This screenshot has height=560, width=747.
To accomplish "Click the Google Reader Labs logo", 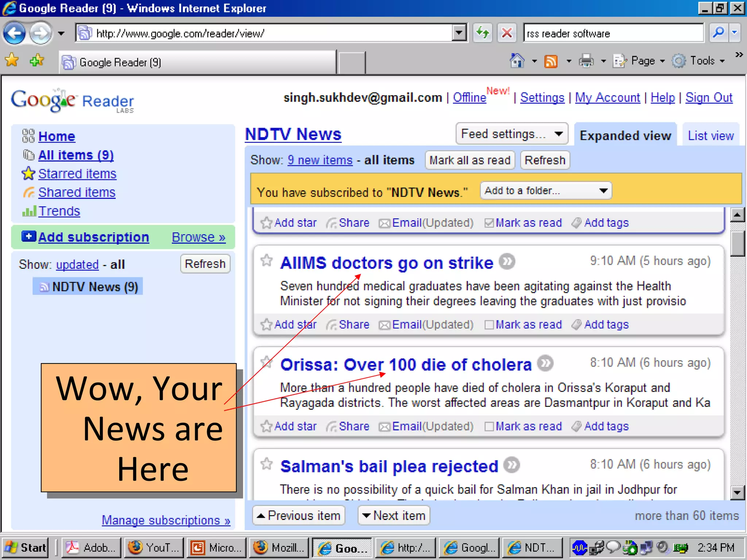I will click(x=72, y=101).
